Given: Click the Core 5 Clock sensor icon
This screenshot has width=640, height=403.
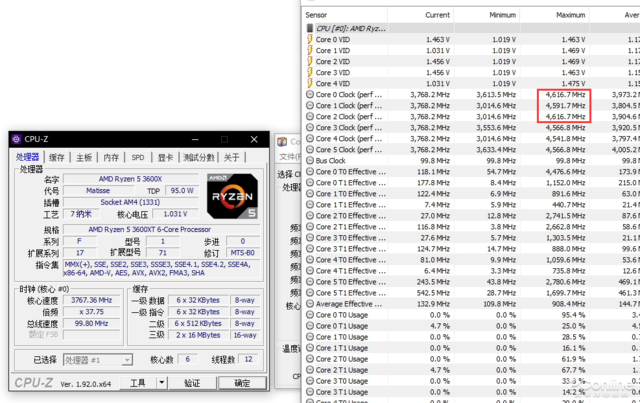Looking at the screenshot, I should point(310,149).
